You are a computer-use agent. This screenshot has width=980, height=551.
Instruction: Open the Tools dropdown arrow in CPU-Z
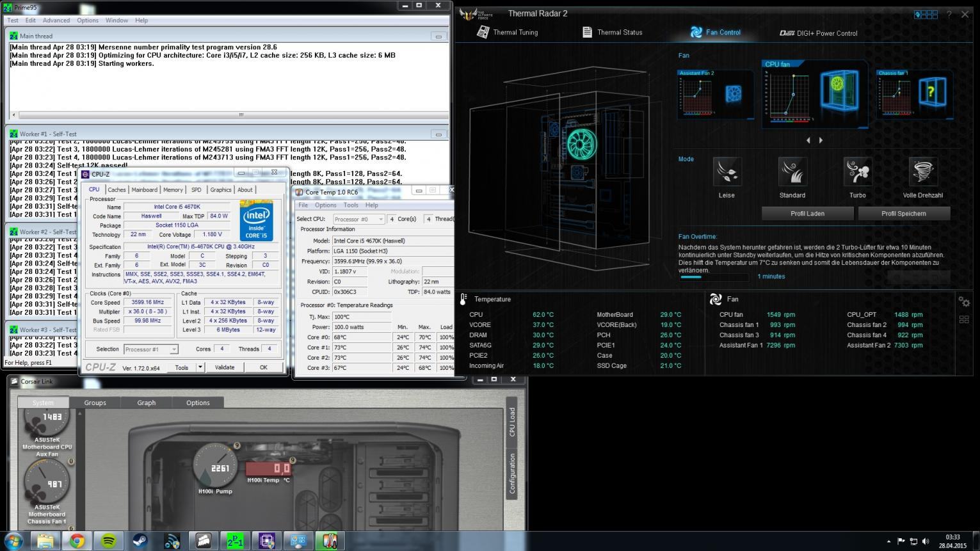coord(200,367)
